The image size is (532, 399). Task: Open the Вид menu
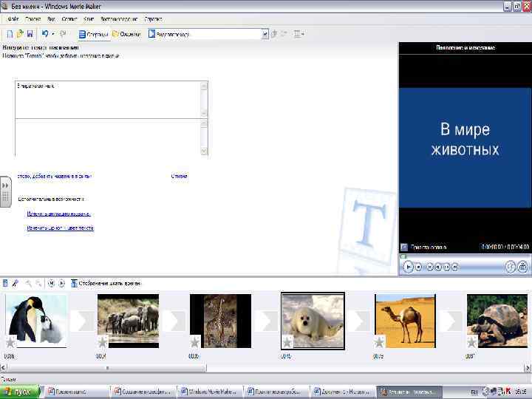51,19
